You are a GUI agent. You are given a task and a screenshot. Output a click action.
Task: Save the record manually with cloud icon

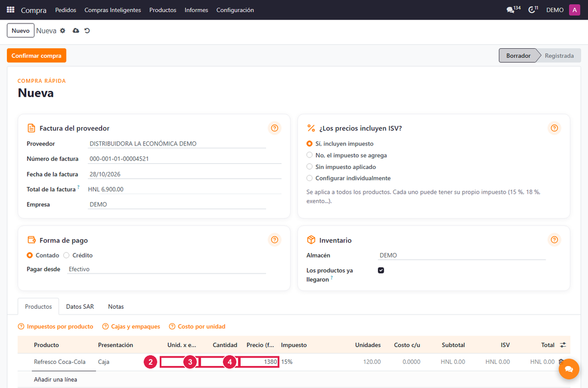(x=76, y=31)
